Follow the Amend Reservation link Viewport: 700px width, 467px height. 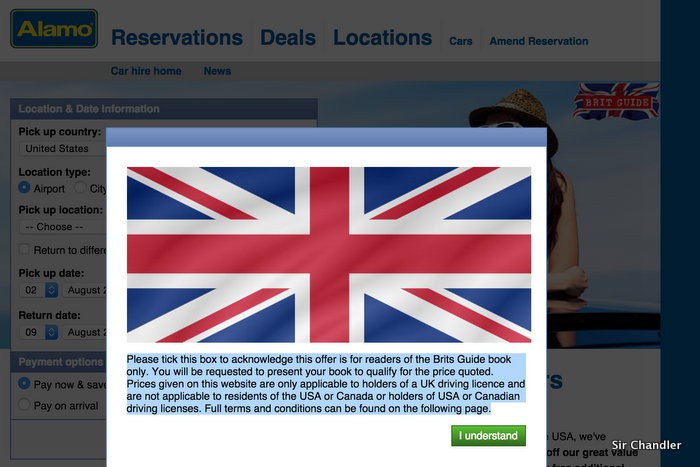pos(539,41)
